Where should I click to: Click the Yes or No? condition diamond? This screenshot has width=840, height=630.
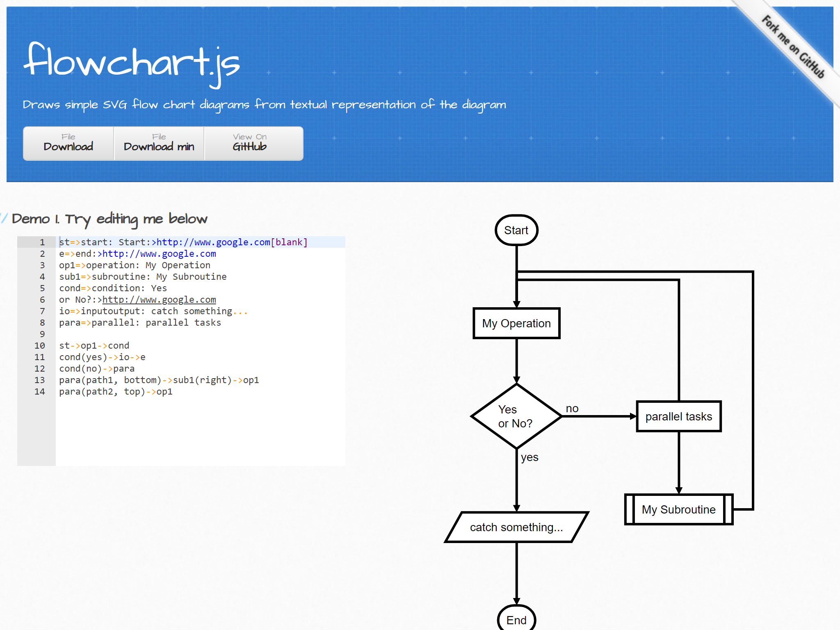(516, 416)
